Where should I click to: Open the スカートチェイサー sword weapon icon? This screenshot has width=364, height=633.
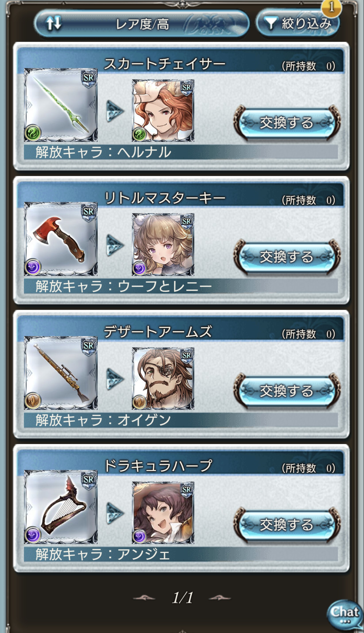(61, 105)
